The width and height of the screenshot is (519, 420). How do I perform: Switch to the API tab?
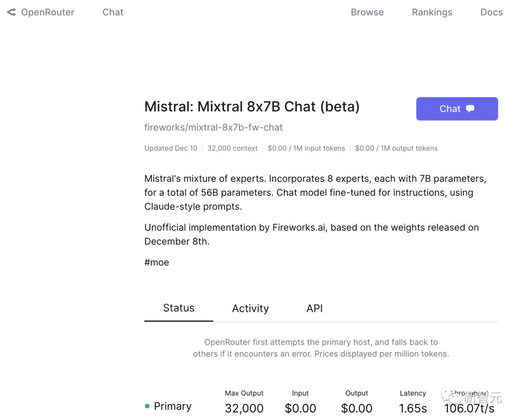click(315, 309)
